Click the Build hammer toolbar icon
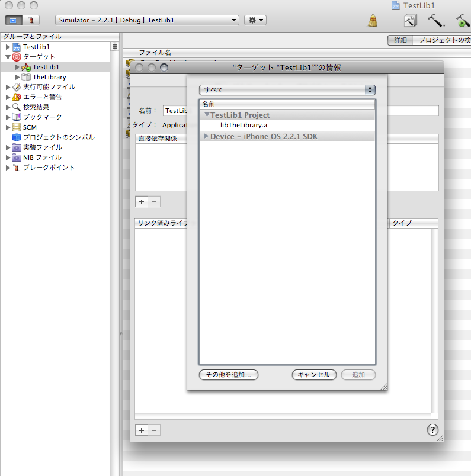 [436, 21]
